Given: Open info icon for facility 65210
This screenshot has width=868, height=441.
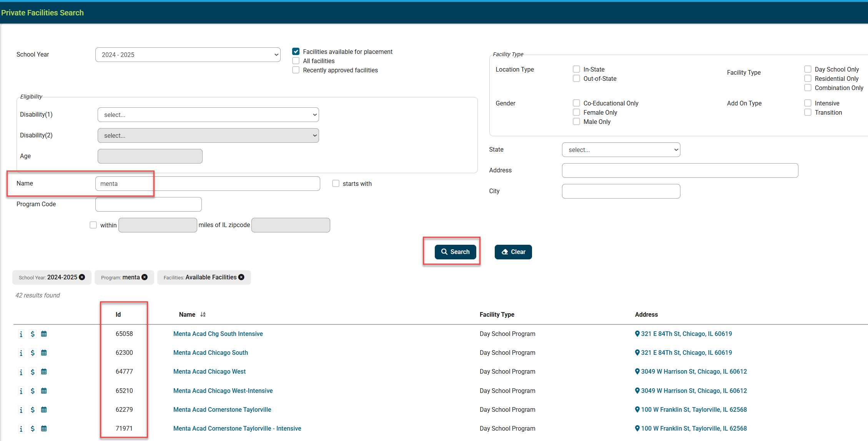Looking at the screenshot, I should [x=21, y=391].
